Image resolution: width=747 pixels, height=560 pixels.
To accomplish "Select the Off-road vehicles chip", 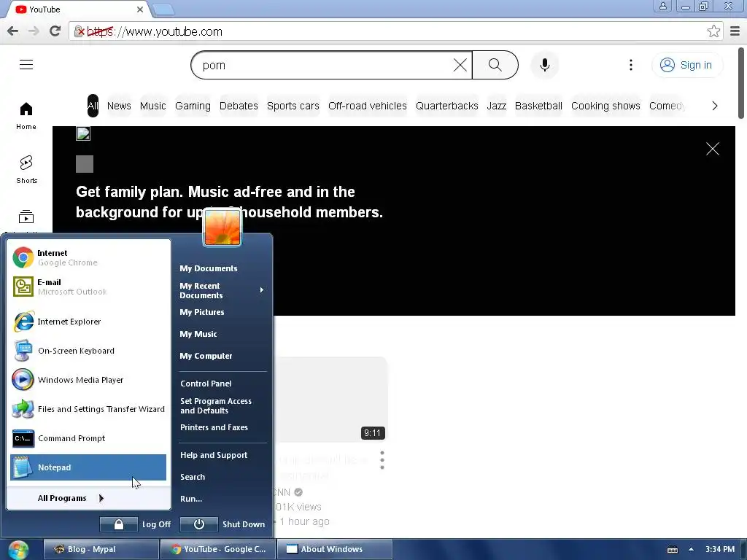I will (368, 106).
